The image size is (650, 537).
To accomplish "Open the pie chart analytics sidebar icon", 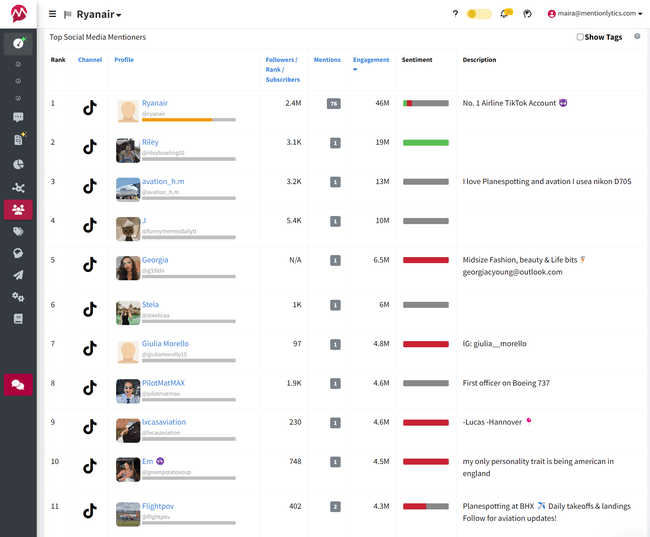I will tap(18, 164).
